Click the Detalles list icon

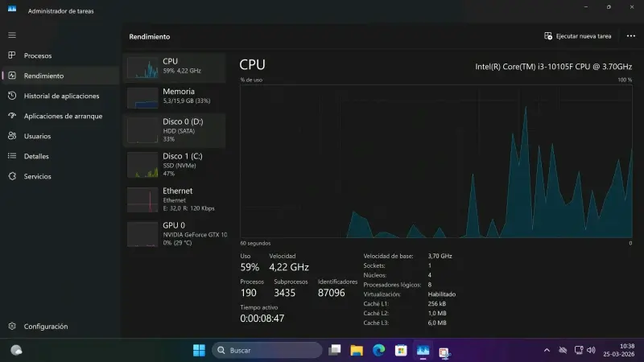(12, 156)
